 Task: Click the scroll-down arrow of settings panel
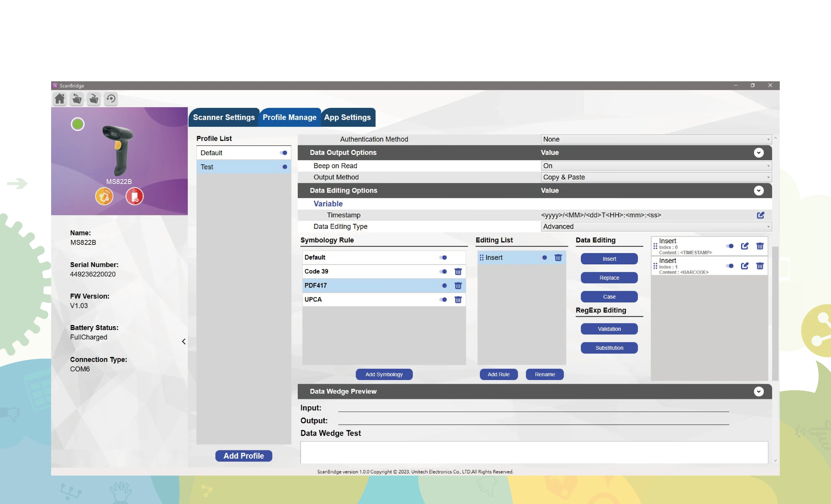click(x=775, y=461)
